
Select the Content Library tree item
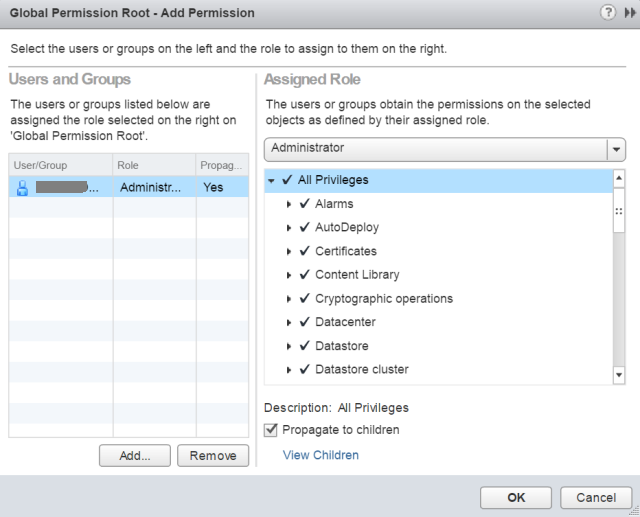[x=357, y=274]
